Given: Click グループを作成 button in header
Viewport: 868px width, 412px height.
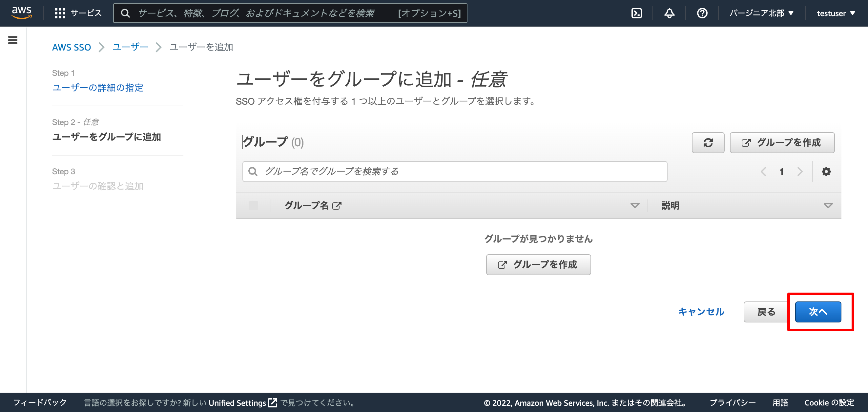Looking at the screenshot, I should (782, 142).
